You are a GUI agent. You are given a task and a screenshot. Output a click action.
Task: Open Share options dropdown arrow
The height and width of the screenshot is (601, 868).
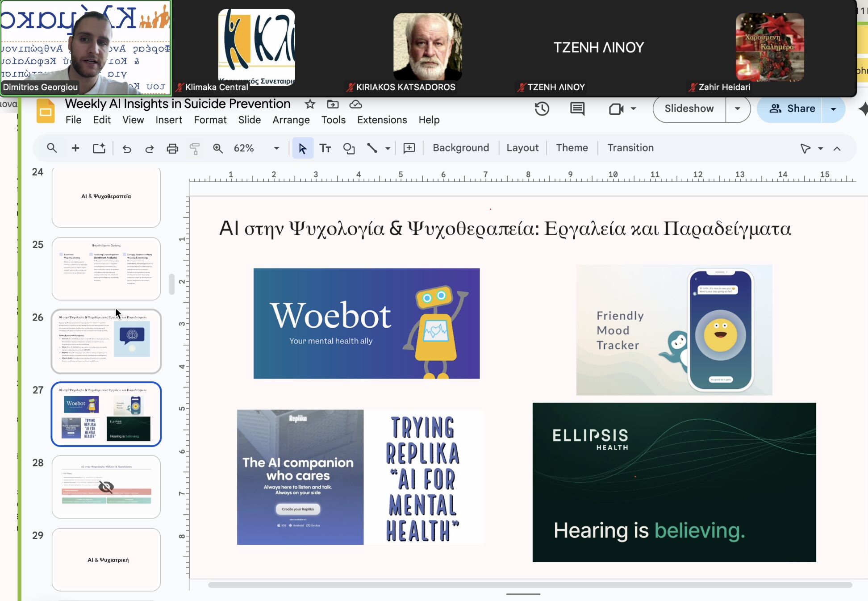tap(833, 109)
